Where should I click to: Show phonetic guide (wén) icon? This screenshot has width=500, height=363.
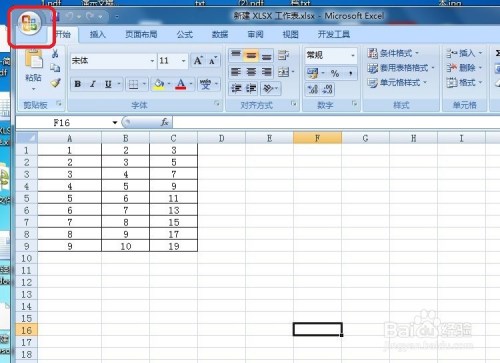(205, 84)
